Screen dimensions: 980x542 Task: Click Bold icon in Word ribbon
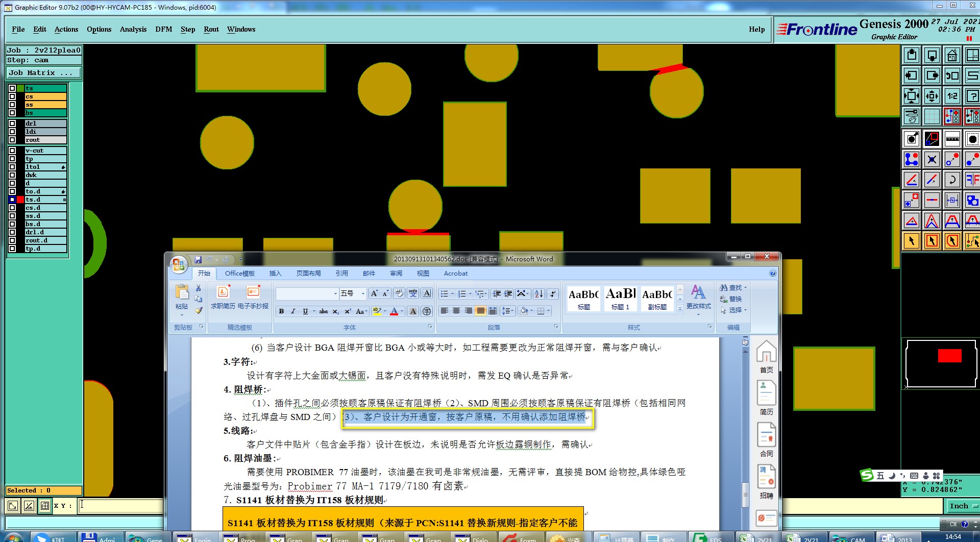click(x=281, y=311)
